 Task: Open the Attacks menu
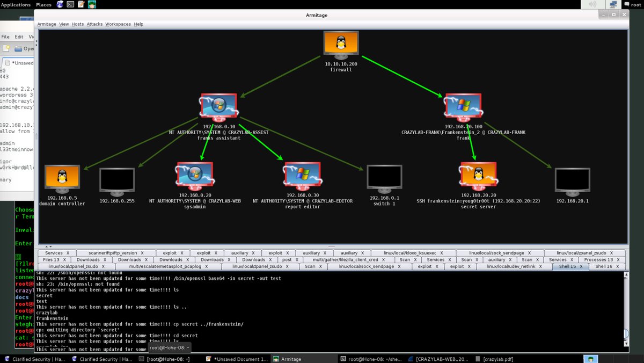[x=94, y=24]
